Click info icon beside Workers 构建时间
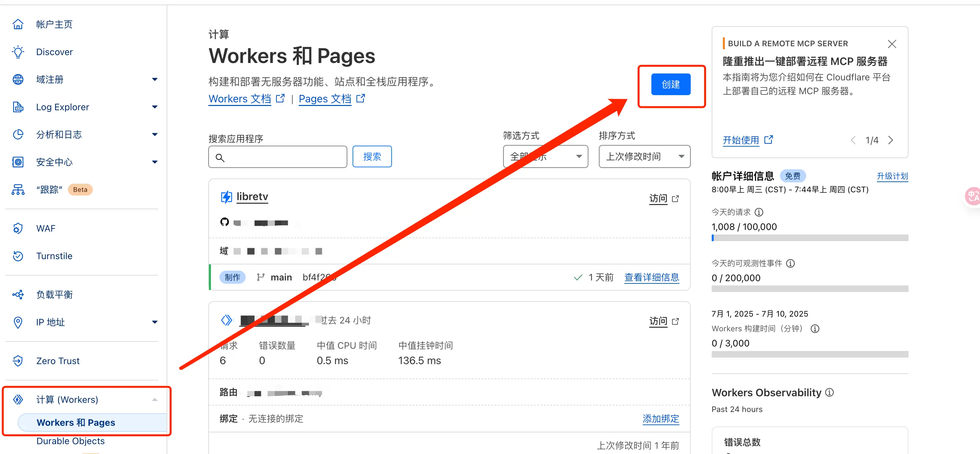980x454 pixels. click(815, 329)
